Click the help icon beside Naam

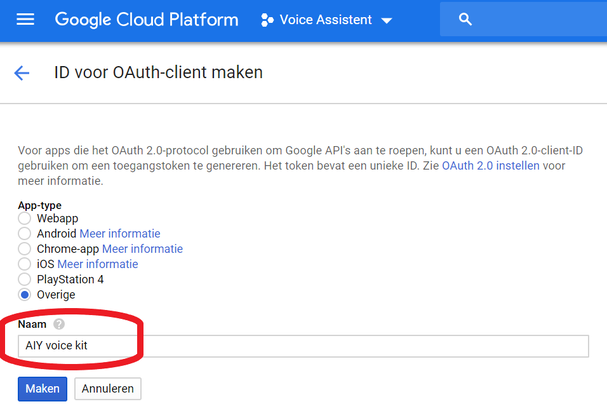coord(59,324)
